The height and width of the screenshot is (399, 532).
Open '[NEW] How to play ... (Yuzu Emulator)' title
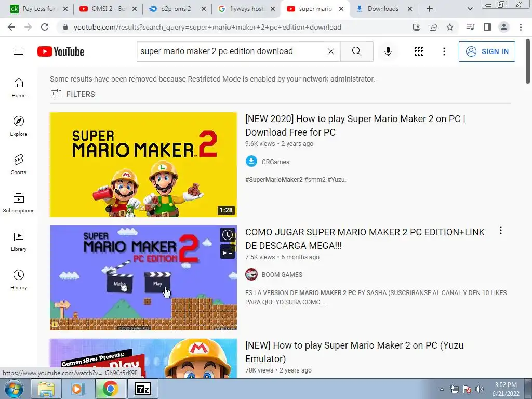click(354, 352)
